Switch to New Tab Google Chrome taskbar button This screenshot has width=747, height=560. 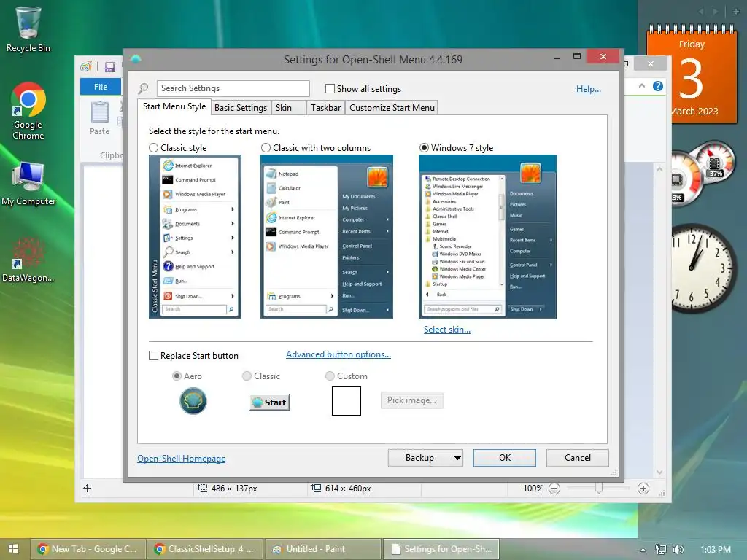click(88, 549)
